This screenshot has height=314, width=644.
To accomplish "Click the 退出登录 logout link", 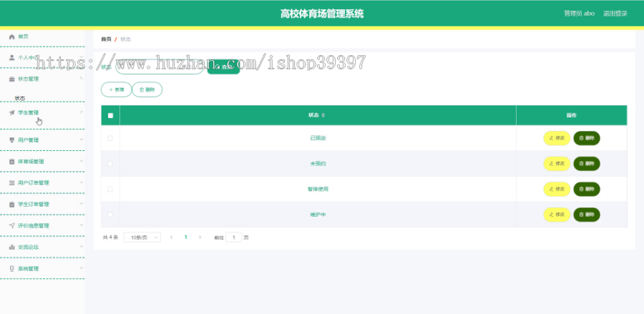I will (615, 14).
